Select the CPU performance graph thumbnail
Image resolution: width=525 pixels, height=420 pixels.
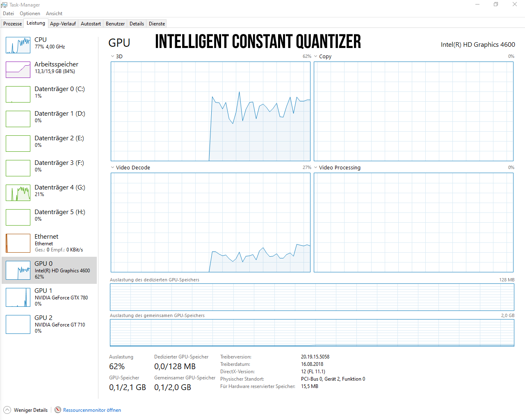[18, 45]
